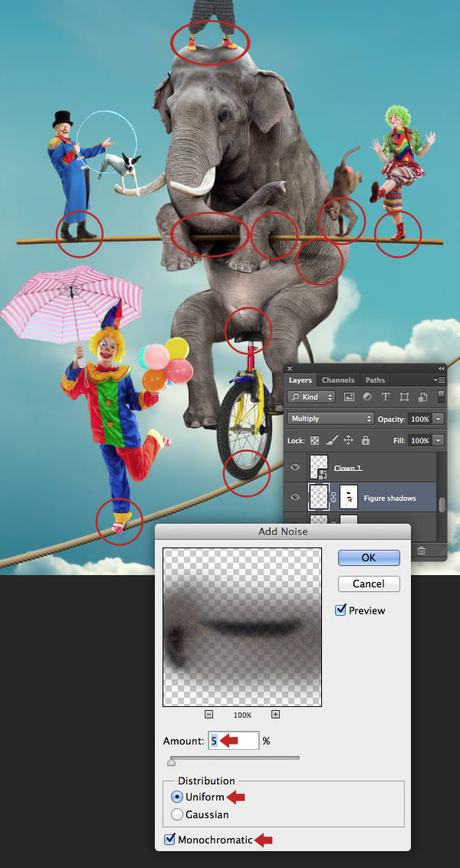The width and height of the screenshot is (460, 868).
Task: Open the Multiply blend mode dropdown
Action: 331,419
